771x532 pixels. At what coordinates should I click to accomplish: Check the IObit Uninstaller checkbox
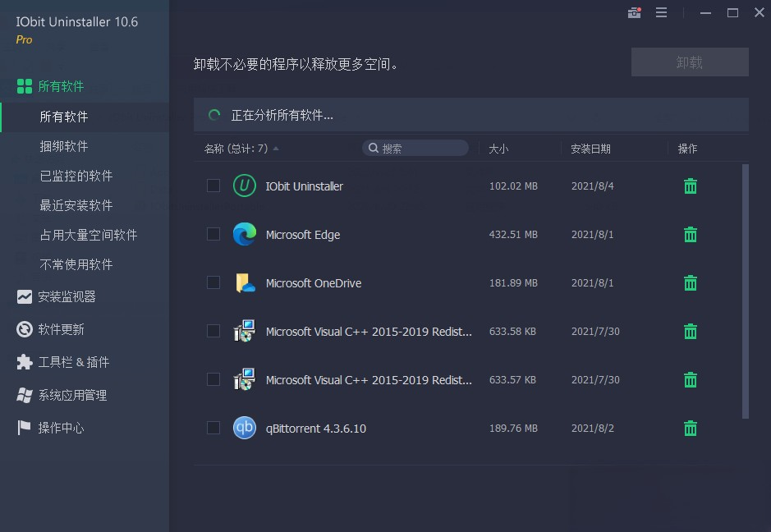click(213, 186)
